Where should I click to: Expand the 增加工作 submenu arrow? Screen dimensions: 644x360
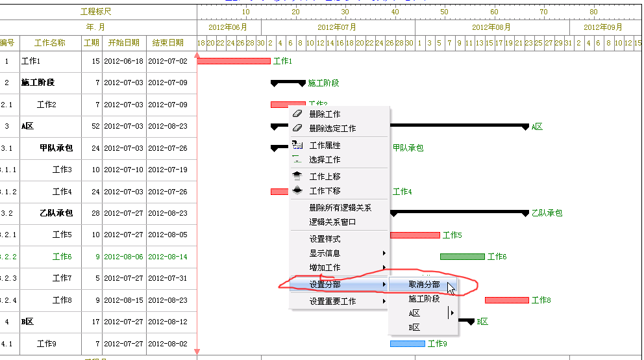click(384, 268)
